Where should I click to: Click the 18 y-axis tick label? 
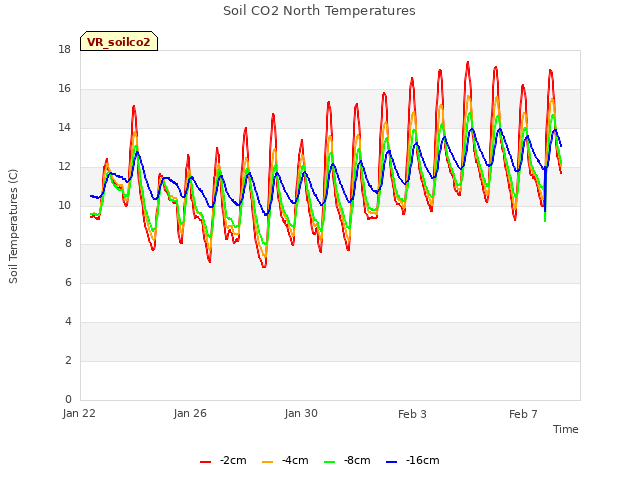64,50
